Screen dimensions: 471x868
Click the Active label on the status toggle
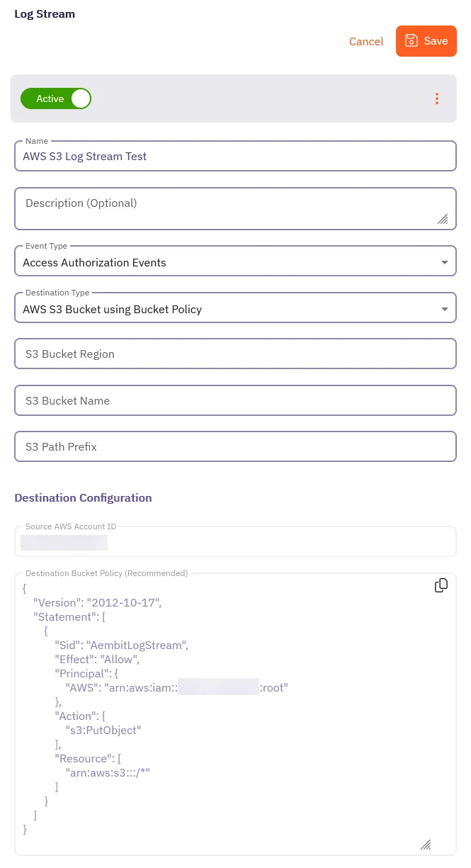tap(50, 98)
